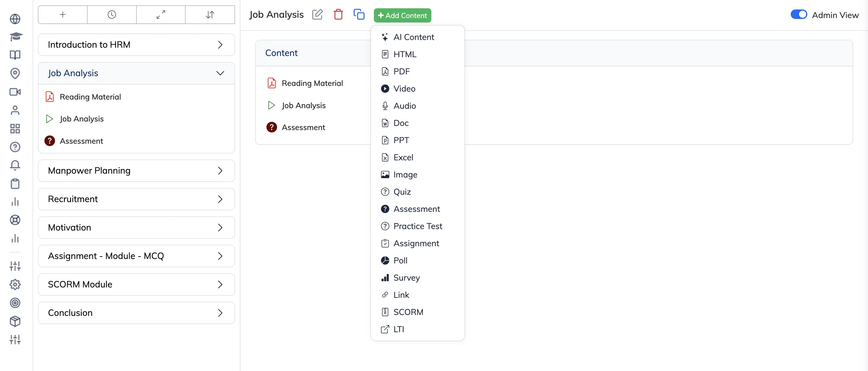Select PDF content type
Screen dimensions: 868x371
pos(417,71)
